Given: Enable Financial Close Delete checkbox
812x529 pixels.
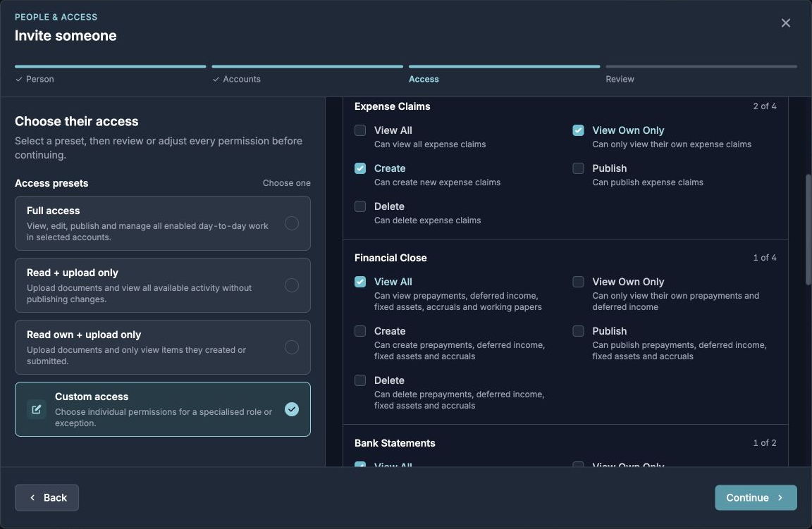Looking at the screenshot, I should 360,380.
